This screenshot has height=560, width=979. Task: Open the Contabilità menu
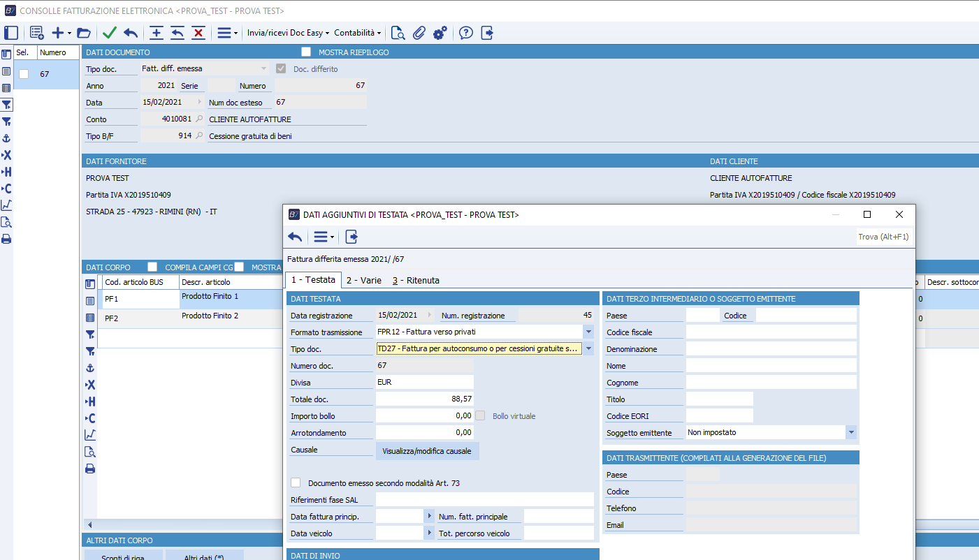pos(358,33)
